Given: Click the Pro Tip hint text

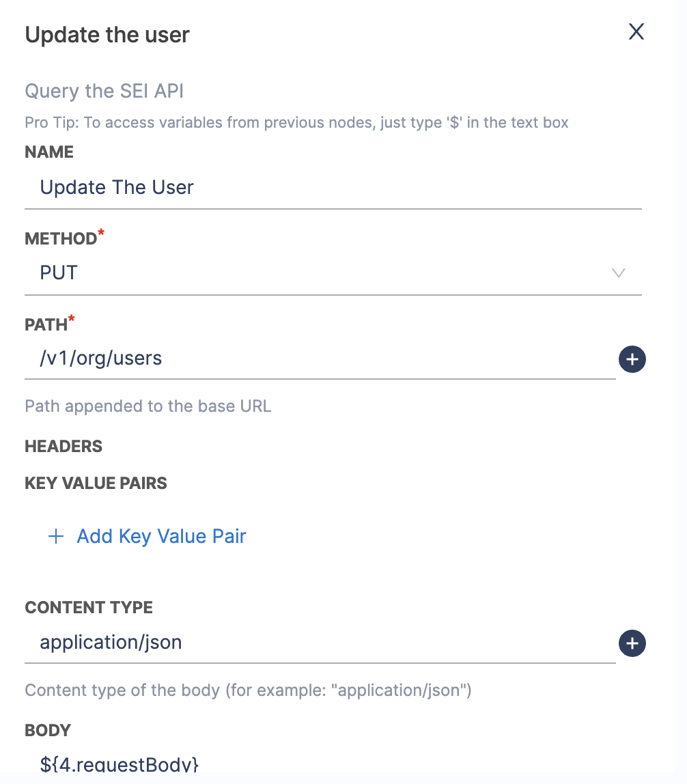Looking at the screenshot, I should pyautogui.click(x=296, y=123).
